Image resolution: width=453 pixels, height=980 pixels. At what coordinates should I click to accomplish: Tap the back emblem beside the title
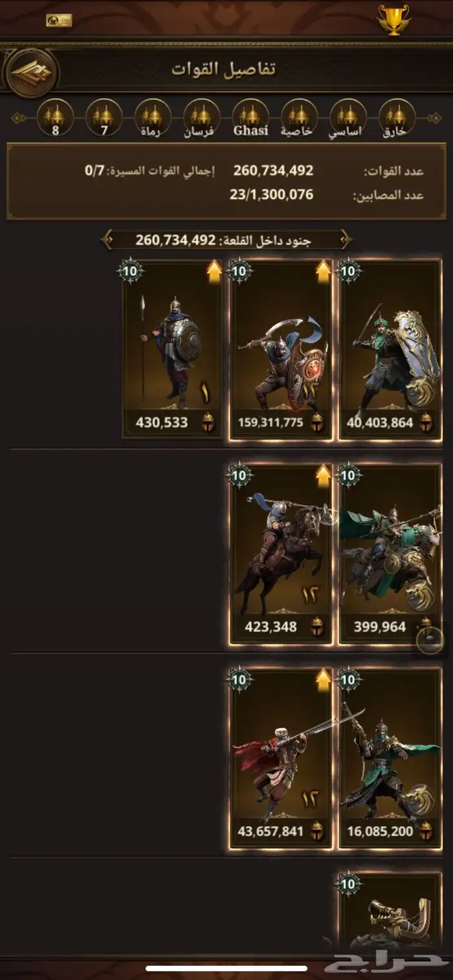pyautogui.click(x=31, y=72)
